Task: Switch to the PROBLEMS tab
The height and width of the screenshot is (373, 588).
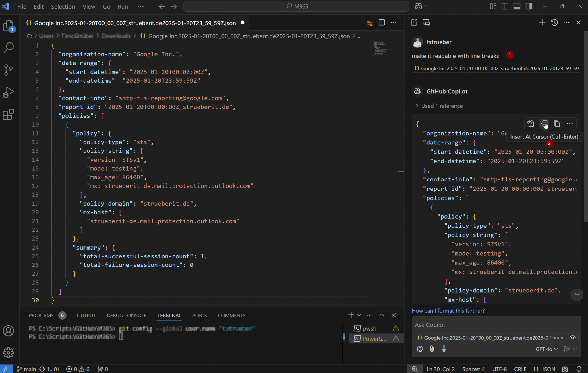Action: [x=41, y=315]
